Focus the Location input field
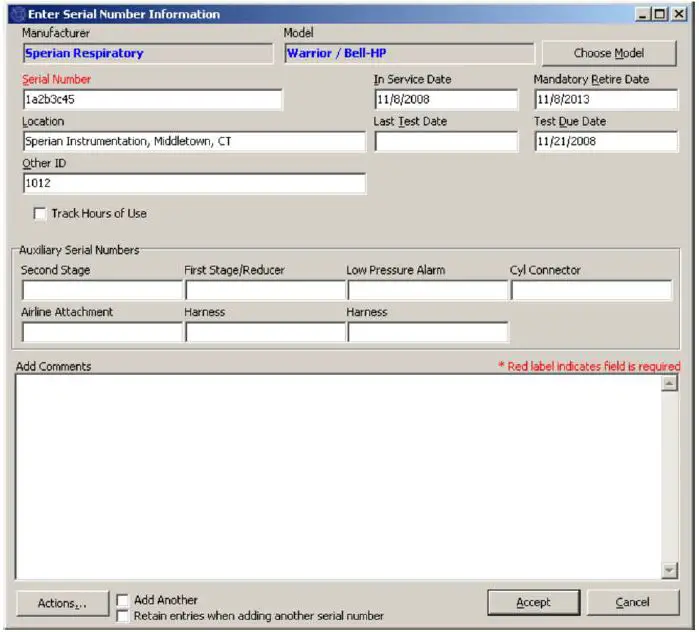 tap(194, 141)
